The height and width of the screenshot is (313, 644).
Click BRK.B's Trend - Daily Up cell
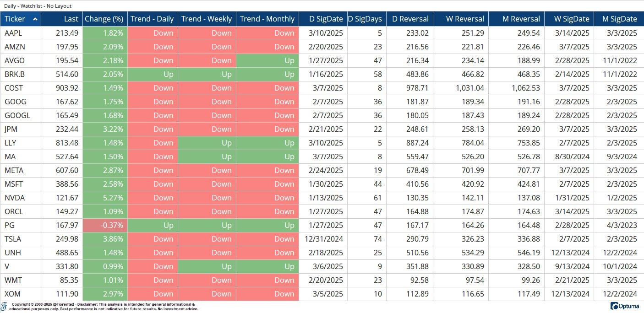153,74
